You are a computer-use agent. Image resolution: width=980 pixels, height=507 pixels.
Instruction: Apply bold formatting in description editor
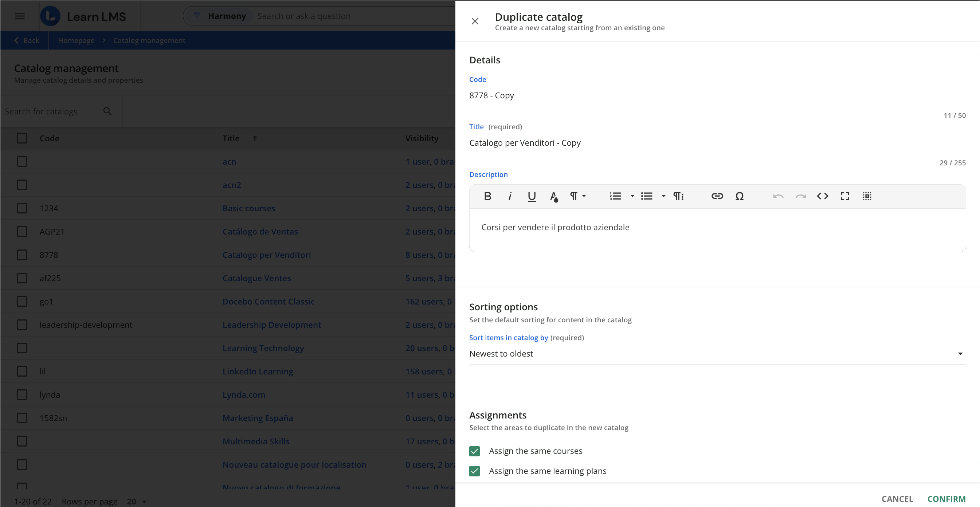487,196
